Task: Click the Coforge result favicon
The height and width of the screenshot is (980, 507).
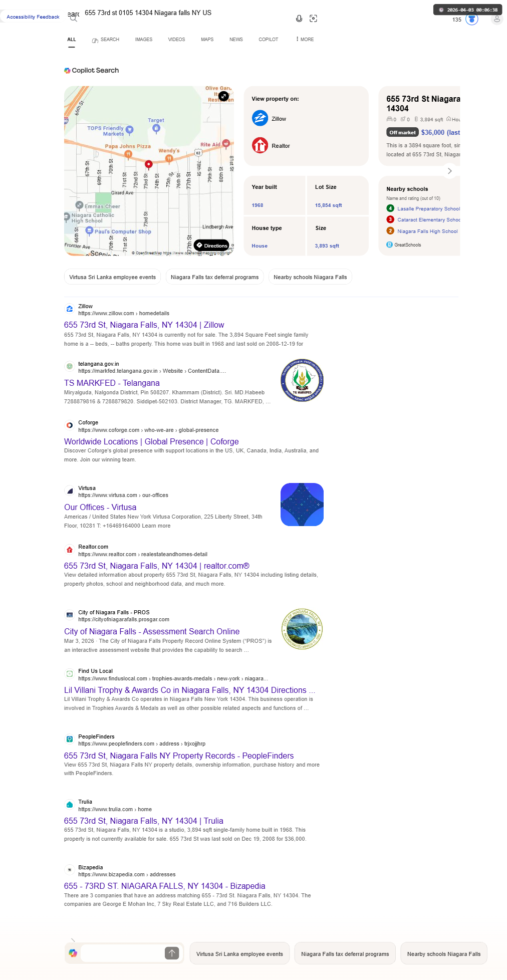Action: point(70,425)
